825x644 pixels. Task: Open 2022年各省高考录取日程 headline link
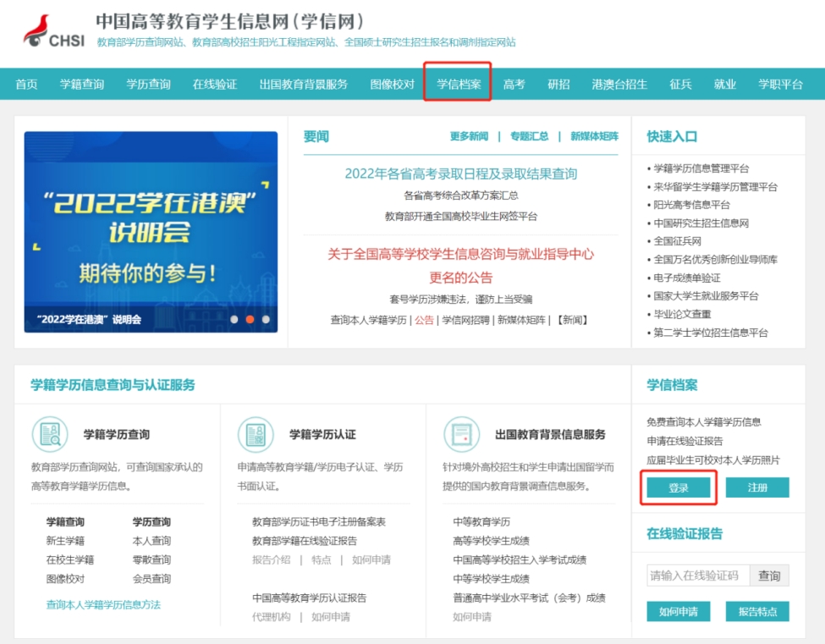pos(460,174)
